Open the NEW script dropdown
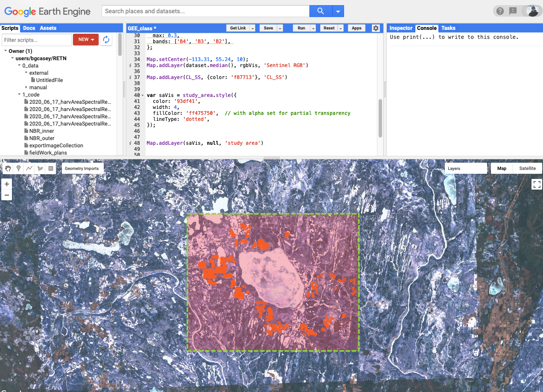Screen dimensions: 543x392 86,40
